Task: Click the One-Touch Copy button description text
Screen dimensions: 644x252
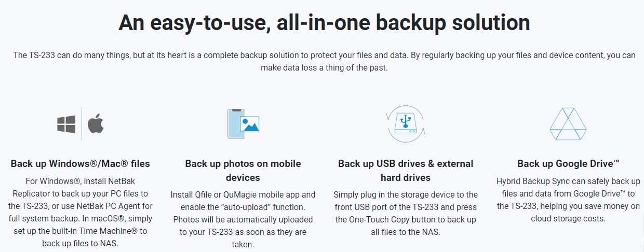Action: coord(406,213)
